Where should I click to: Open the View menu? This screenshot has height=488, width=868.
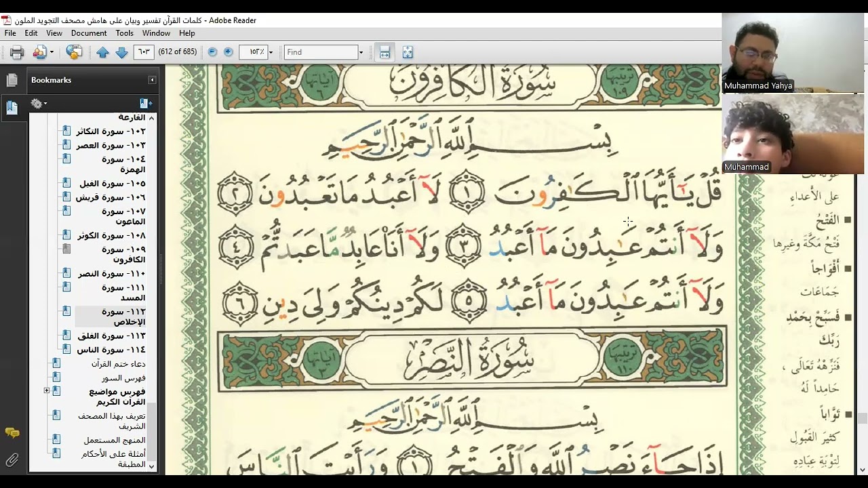[x=54, y=33]
